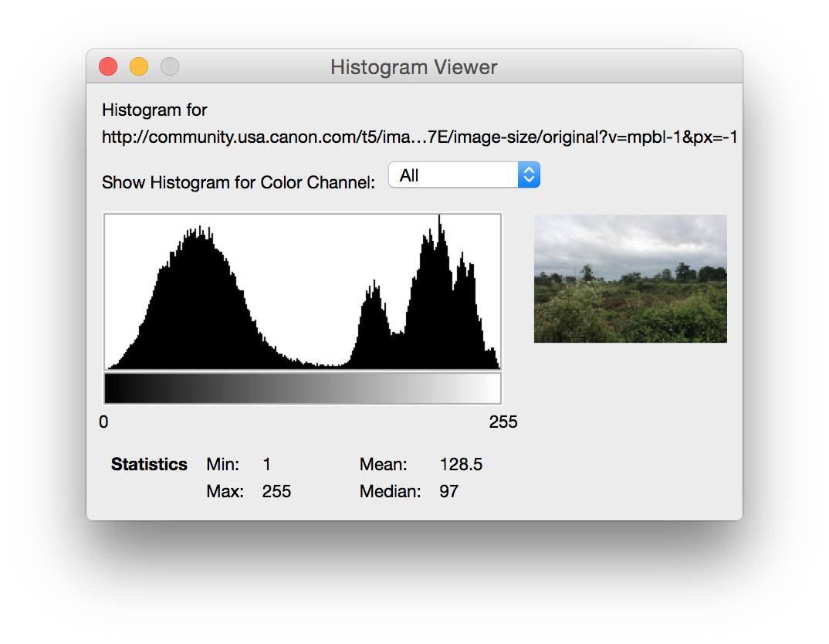Click the Histogram Viewer title bar text
This screenshot has width=829, height=644.
414,67
